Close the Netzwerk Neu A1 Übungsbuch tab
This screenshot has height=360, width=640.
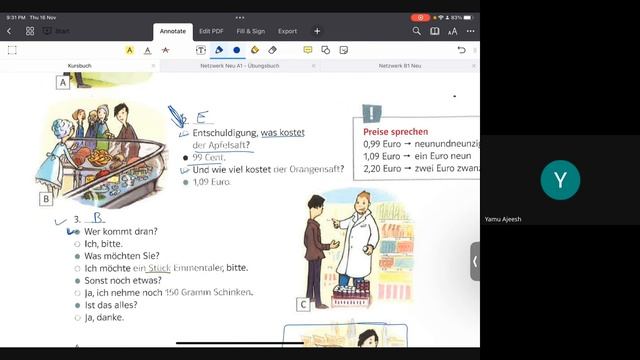[x=313, y=66]
